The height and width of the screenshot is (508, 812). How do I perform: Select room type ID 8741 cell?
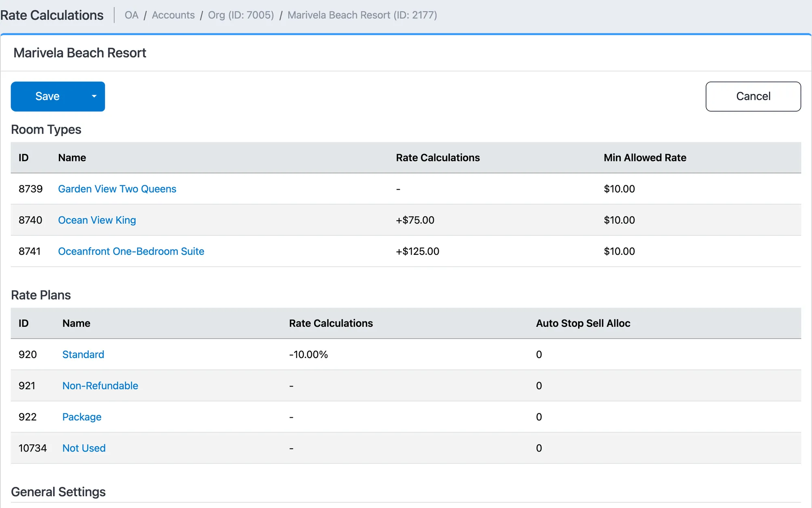point(30,252)
